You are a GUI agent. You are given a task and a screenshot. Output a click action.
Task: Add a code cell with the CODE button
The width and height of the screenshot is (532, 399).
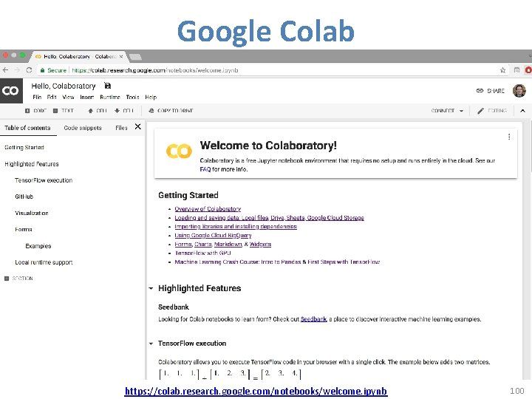35,111
